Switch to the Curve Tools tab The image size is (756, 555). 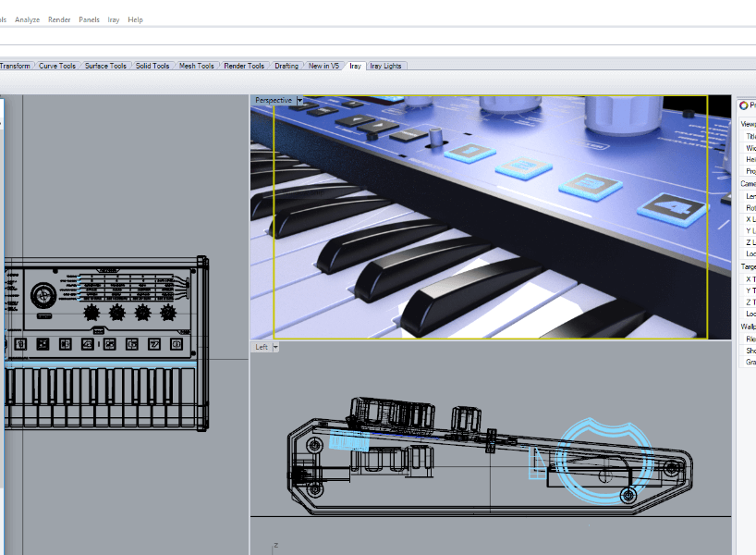click(x=57, y=66)
